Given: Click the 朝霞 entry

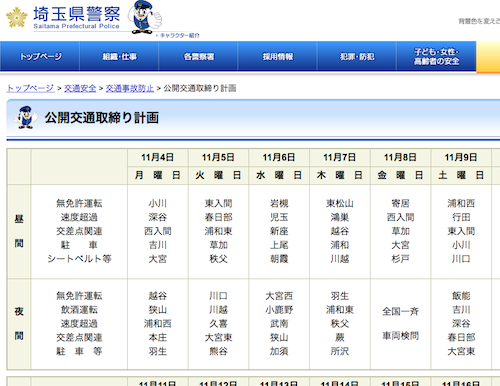Looking at the screenshot, I should coord(279,259).
